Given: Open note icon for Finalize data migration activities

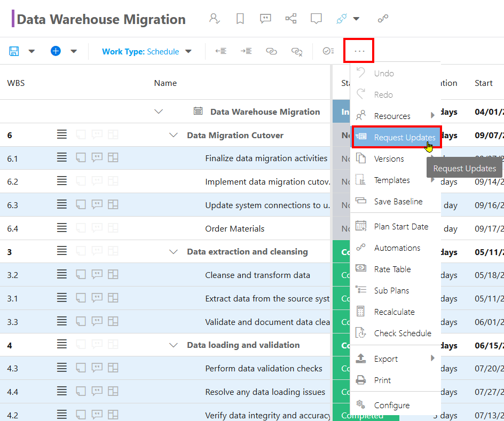Looking at the screenshot, I should (x=81, y=157).
